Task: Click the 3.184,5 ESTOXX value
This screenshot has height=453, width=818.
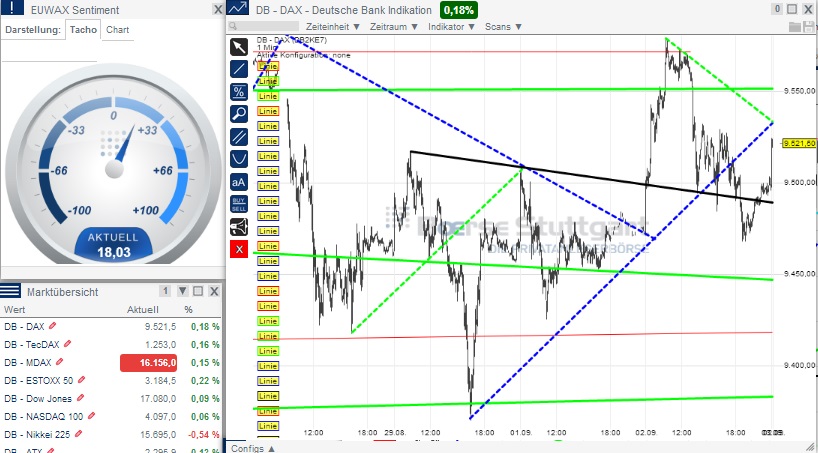Action: 160,380
